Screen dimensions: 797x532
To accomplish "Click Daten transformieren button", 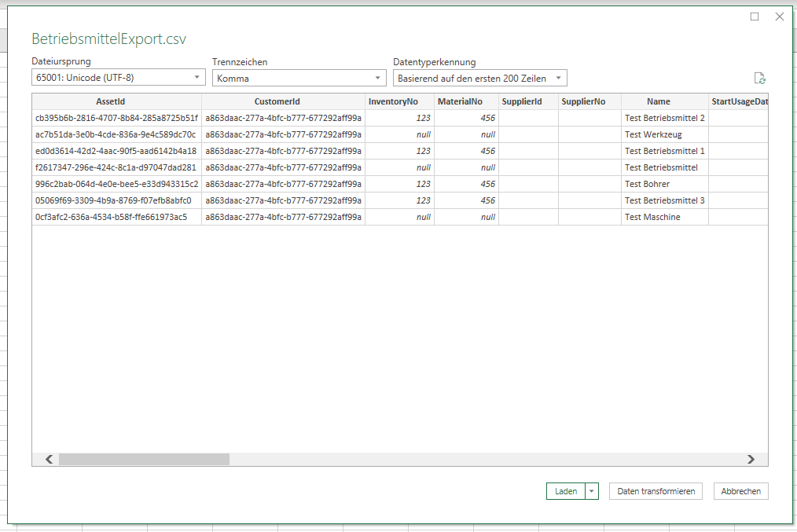I will coord(656,491).
